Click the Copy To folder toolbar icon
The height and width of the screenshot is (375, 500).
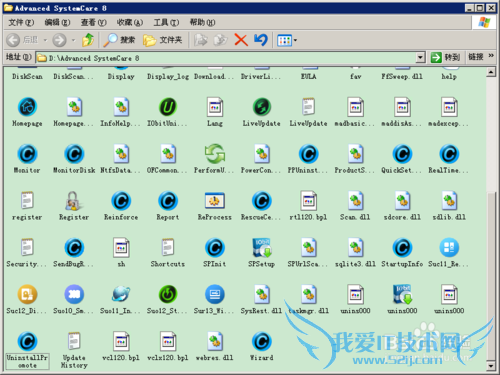click(220, 40)
